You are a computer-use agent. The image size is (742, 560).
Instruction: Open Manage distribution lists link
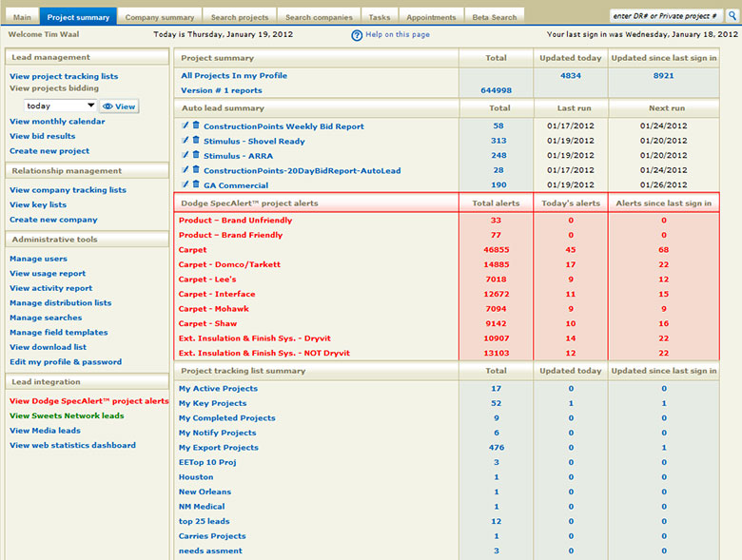61,302
